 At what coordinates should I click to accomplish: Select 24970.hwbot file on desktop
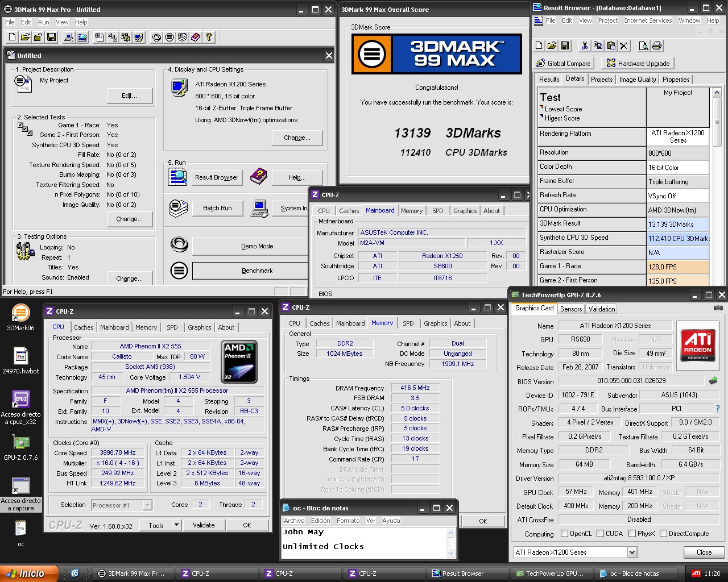[x=20, y=361]
